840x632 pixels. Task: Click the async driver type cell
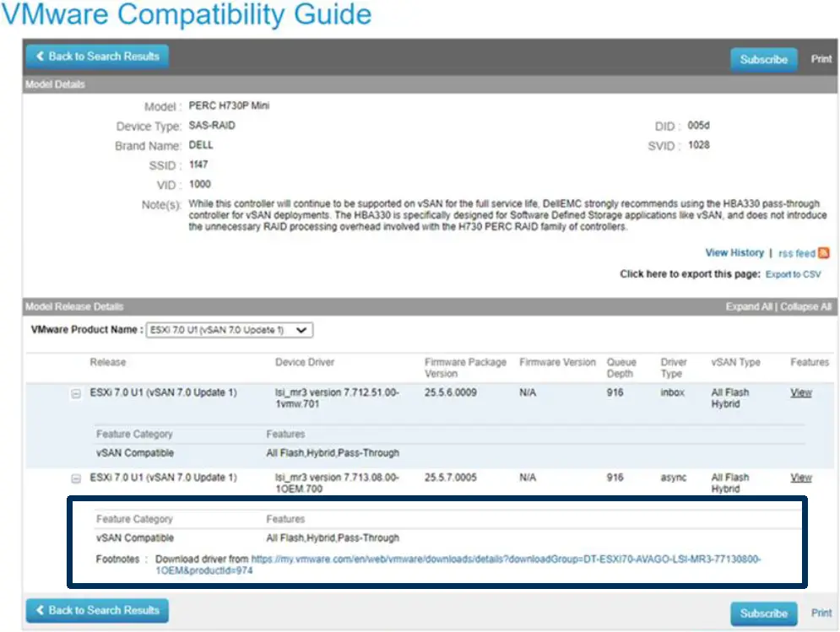(x=674, y=478)
